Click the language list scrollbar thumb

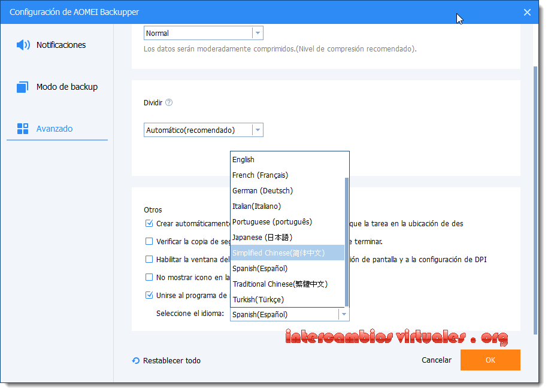[x=347, y=242]
